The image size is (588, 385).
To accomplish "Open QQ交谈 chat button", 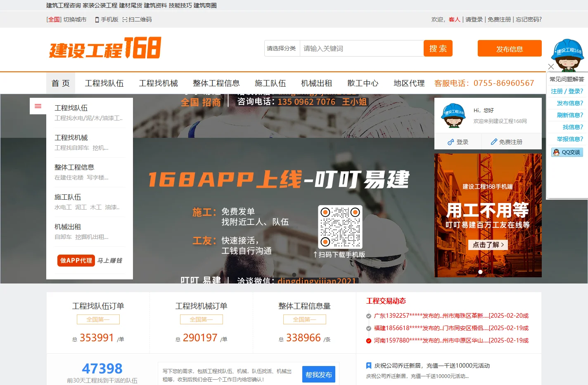I will tap(567, 152).
